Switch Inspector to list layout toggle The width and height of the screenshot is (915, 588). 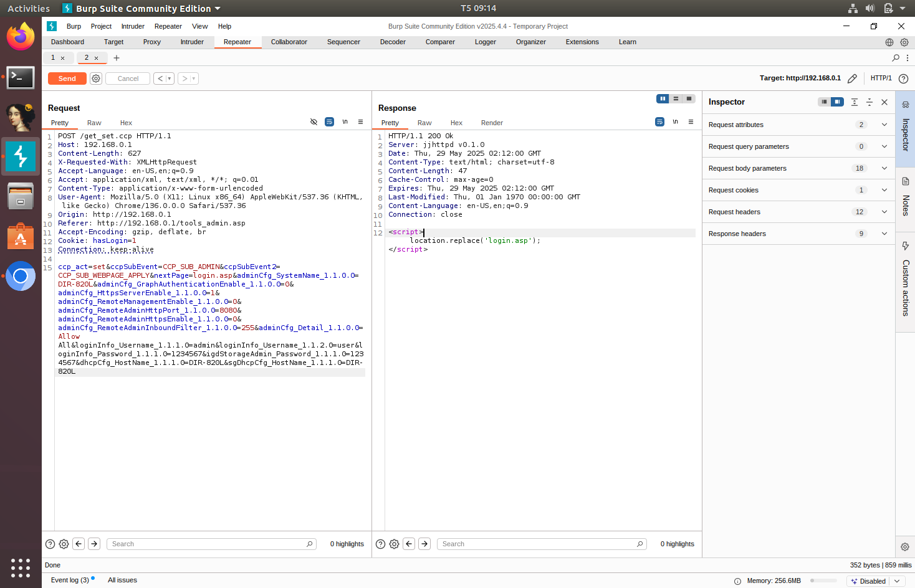point(824,102)
